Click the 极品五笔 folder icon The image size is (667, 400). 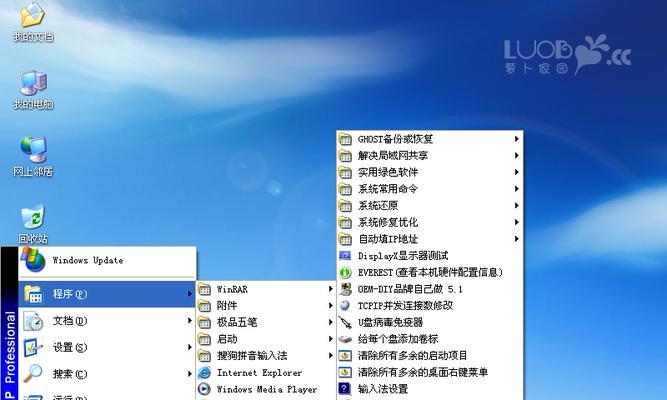[x=205, y=322]
